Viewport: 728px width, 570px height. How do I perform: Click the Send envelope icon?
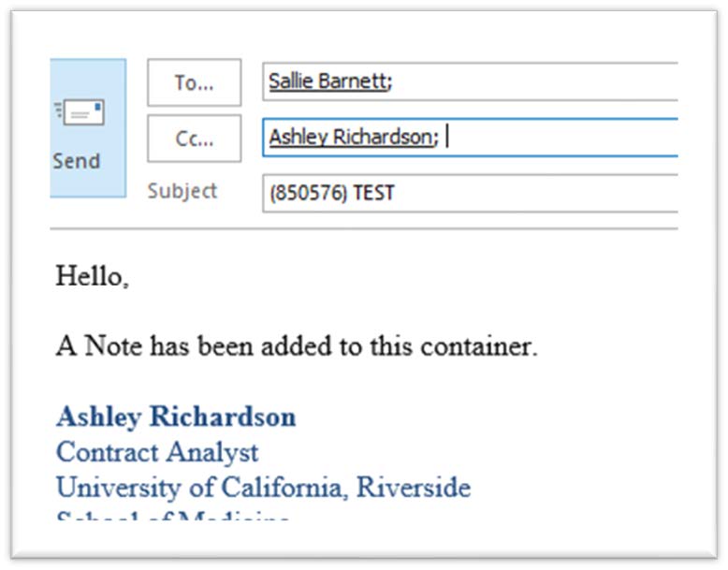tap(80, 114)
